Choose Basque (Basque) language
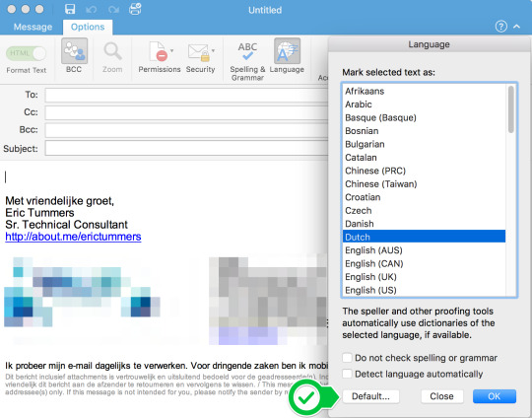The height and width of the screenshot is (418, 532). click(x=424, y=117)
